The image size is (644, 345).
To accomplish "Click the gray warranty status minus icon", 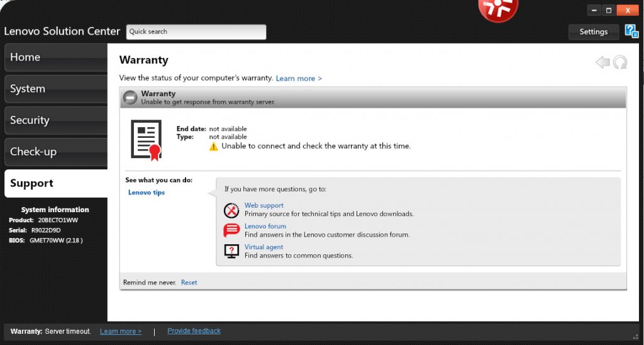I will pos(130,98).
